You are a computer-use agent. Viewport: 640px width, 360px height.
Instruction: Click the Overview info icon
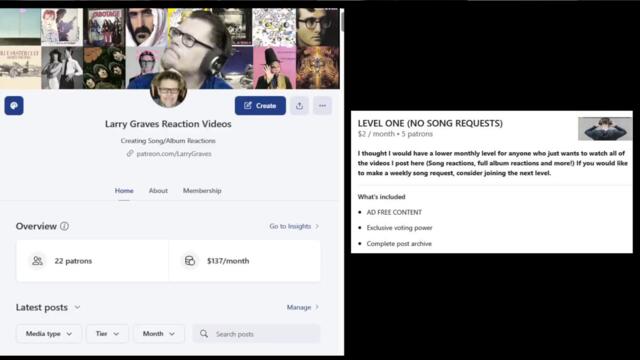(x=64, y=226)
